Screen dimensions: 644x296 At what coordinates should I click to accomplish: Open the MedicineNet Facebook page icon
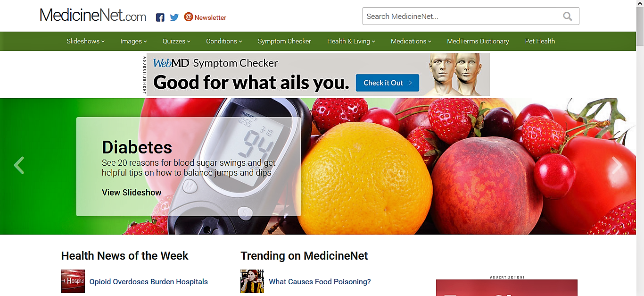[160, 17]
